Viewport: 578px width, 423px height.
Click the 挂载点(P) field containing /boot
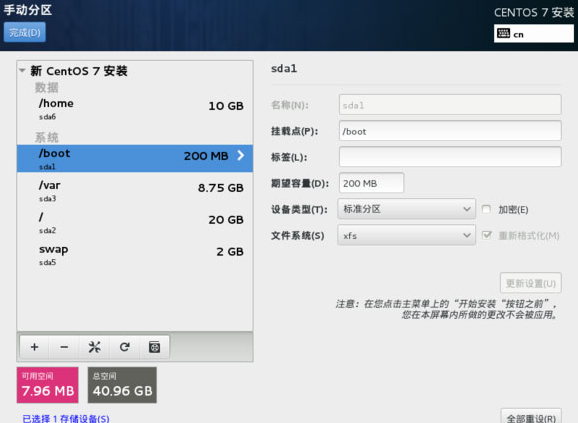450,131
